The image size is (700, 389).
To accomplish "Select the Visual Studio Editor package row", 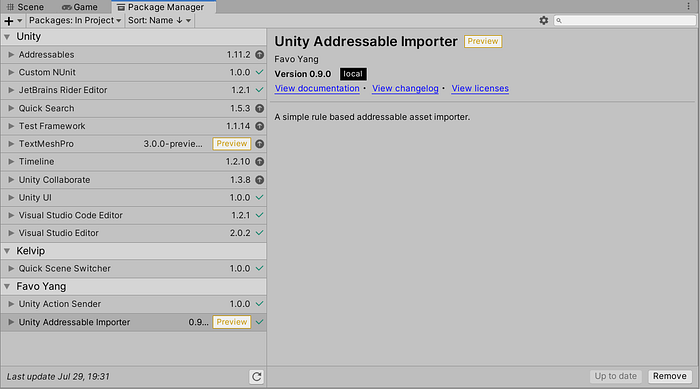I will click(x=133, y=233).
